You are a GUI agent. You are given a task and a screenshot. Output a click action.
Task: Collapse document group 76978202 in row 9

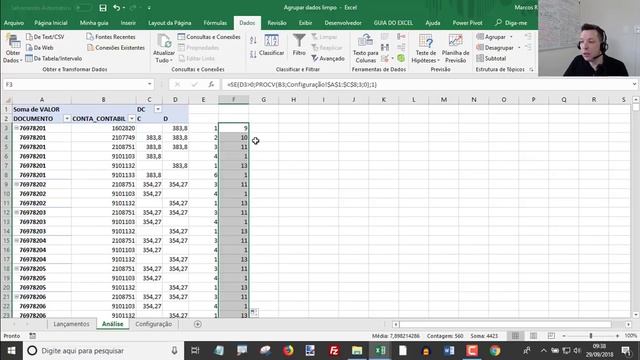(x=16, y=184)
